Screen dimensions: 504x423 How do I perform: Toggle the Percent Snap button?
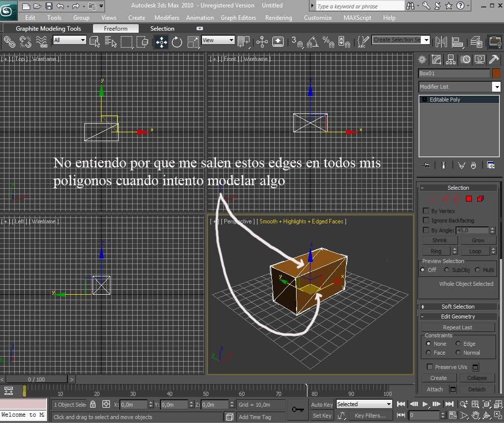tap(329, 42)
